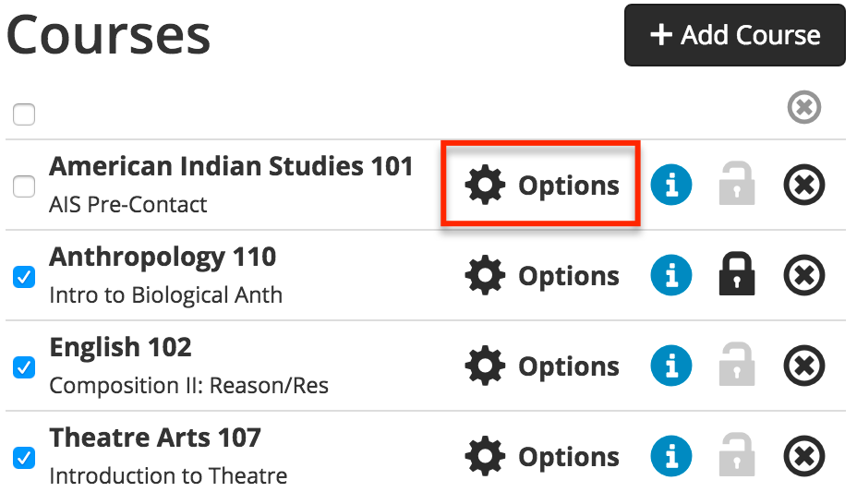Lock the English 102 course
This screenshot has height=504, width=857.
pos(737,365)
